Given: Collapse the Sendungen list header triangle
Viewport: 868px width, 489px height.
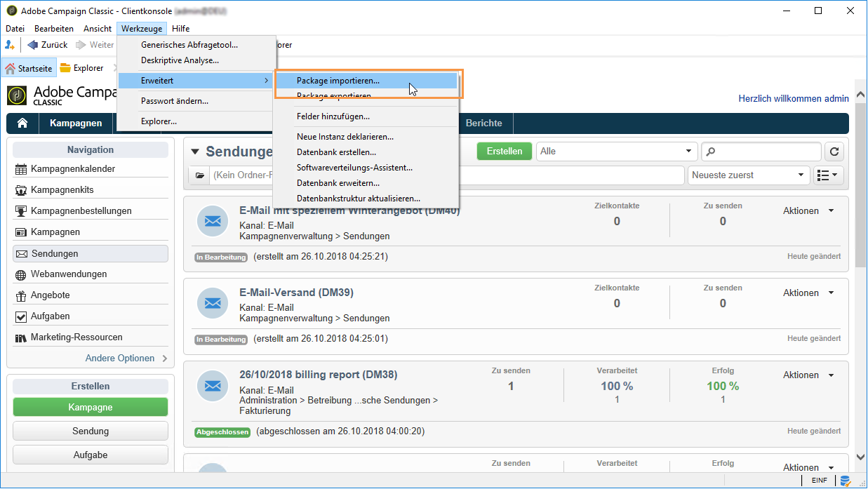Looking at the screenshot, I should (195, 152).
